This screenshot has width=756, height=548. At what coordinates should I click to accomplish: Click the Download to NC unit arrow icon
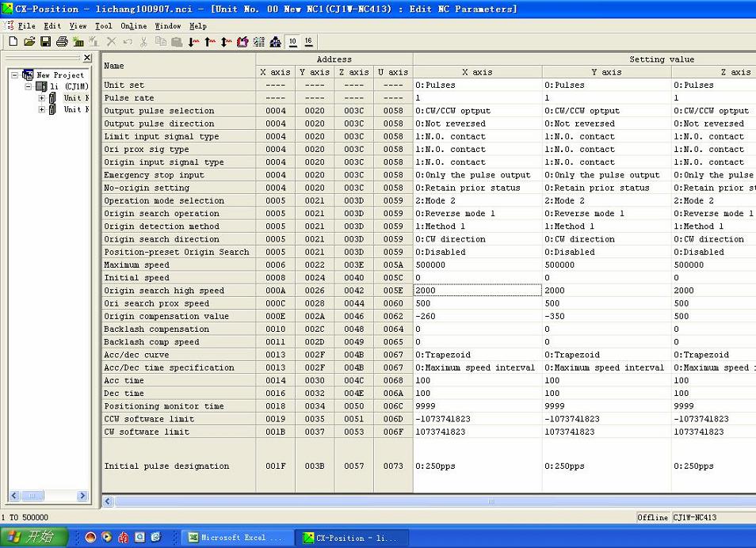point(193,42)
